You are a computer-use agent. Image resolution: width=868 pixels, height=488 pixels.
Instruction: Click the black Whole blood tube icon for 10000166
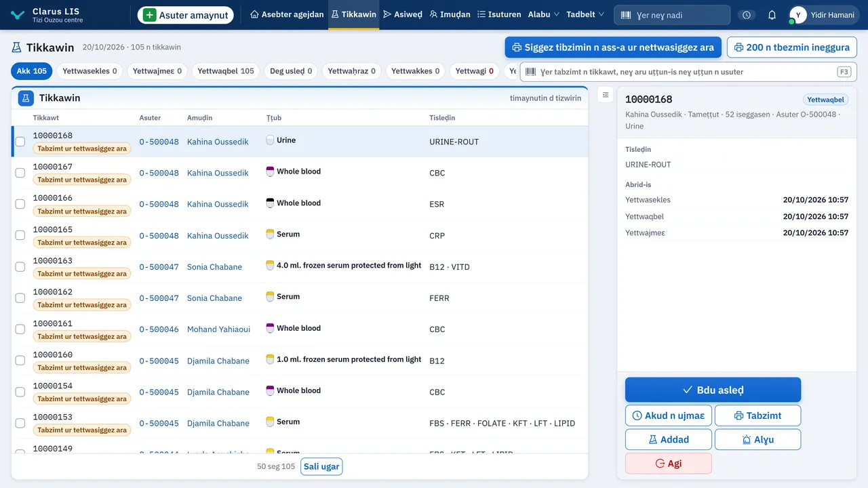click(270, 203)
